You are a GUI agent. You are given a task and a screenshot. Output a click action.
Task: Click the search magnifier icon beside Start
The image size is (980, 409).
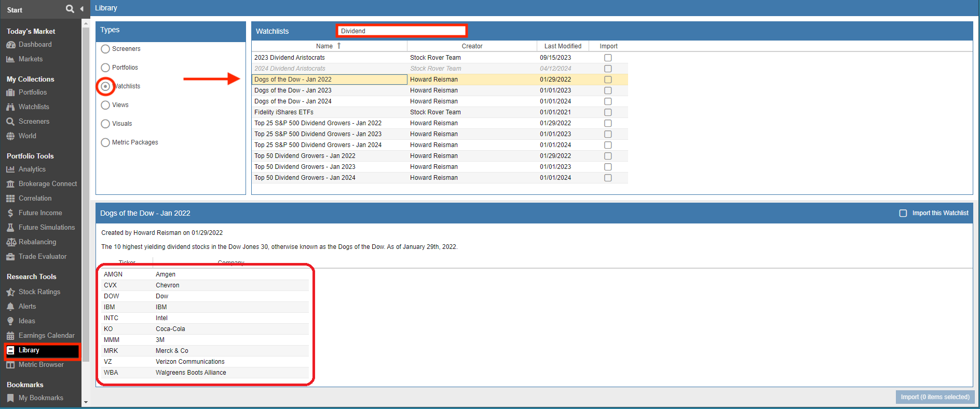point(70,9)
